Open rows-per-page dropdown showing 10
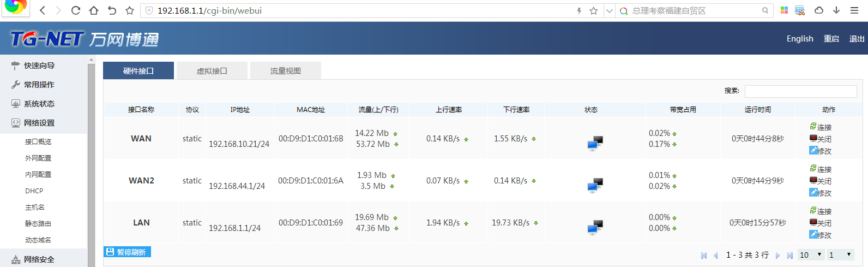The height and width of the screenshot is (267, 868). (x=811, y=255)
